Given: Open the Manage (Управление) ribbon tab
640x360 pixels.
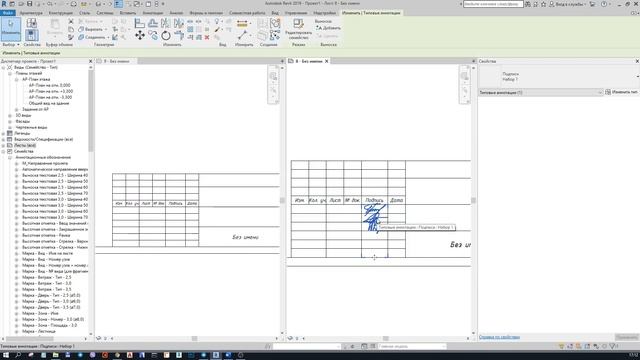Looking at the screenshot, I should point(296,13).
